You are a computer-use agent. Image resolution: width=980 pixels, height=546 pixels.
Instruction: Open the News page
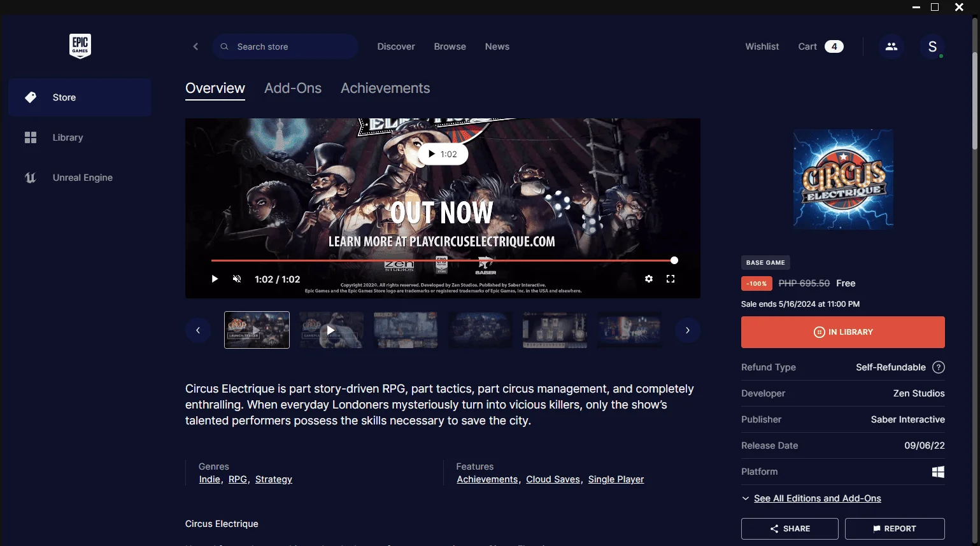point(497,46)
